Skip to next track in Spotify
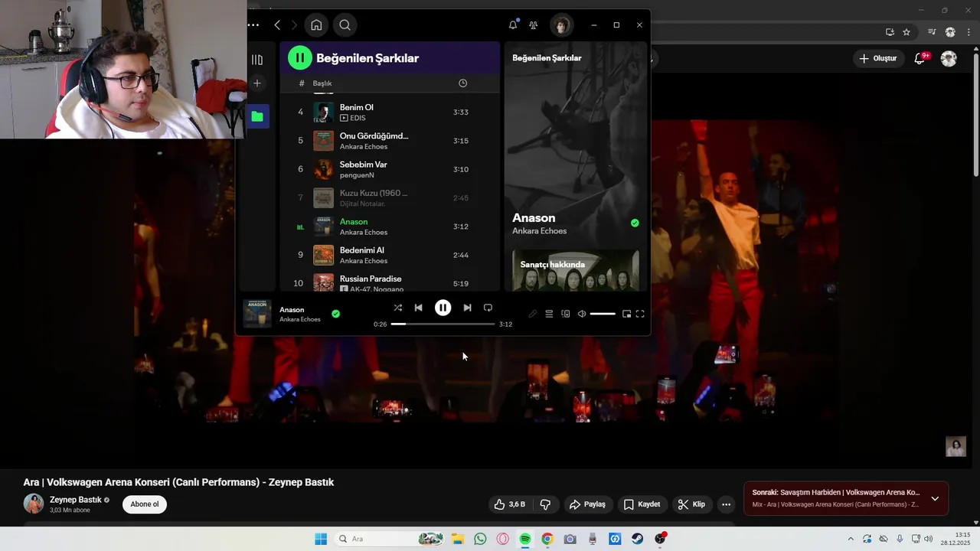The width and height of the screenshot is (980, 551). (467, 308)
